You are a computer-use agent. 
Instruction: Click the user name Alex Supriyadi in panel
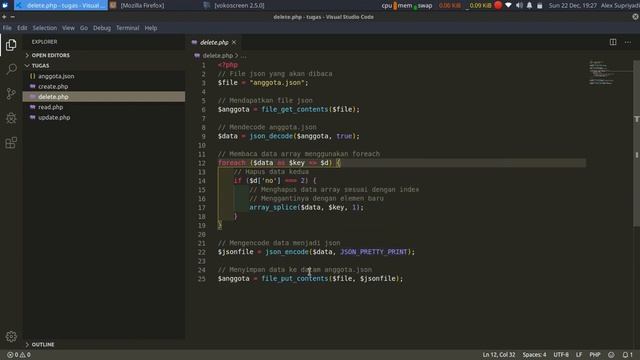[x=620, y=5]
